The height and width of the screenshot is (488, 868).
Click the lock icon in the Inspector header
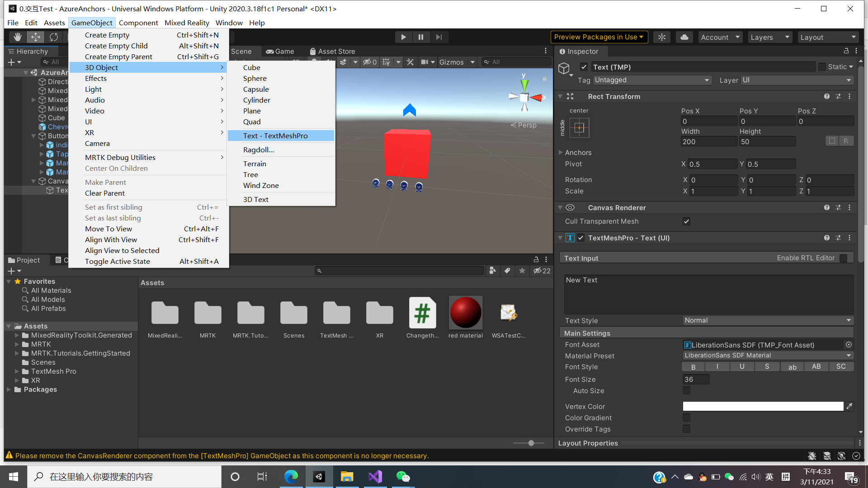point(846,51)
